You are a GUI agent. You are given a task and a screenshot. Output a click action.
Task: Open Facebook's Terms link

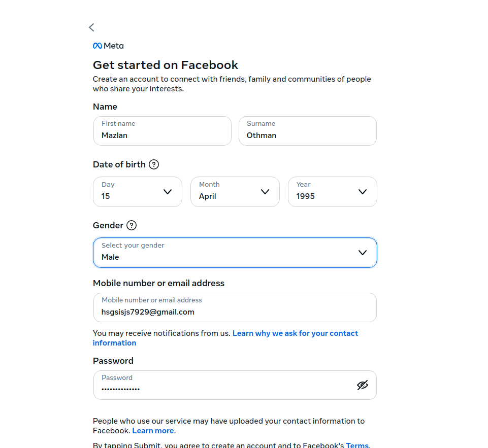(x=356, y=445)
